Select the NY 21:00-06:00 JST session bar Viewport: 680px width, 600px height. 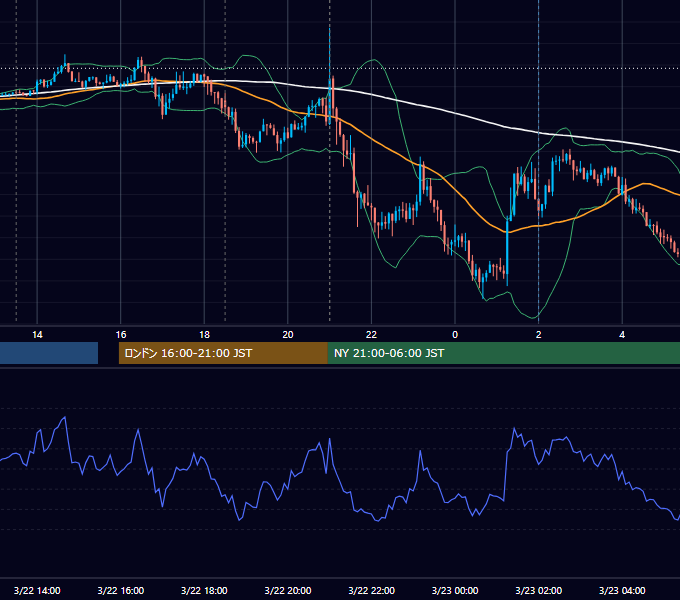click(x=503, y=353)
